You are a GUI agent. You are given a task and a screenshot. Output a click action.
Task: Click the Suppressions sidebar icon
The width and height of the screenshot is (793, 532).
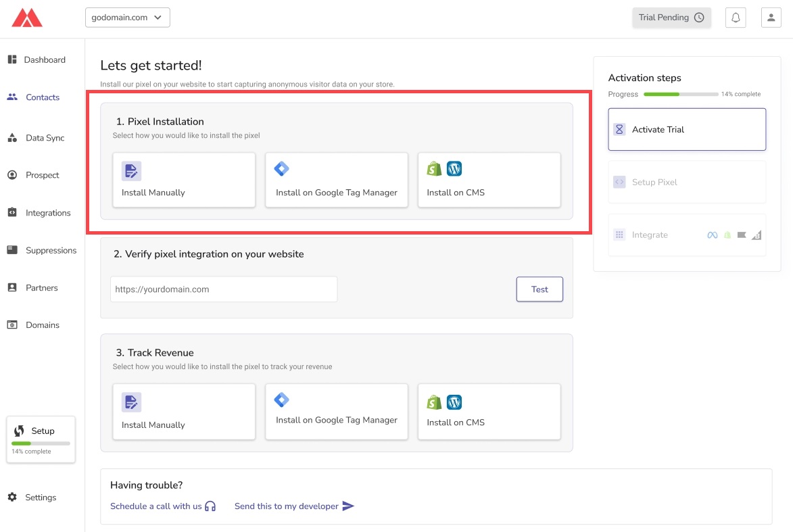coord(12,250)
